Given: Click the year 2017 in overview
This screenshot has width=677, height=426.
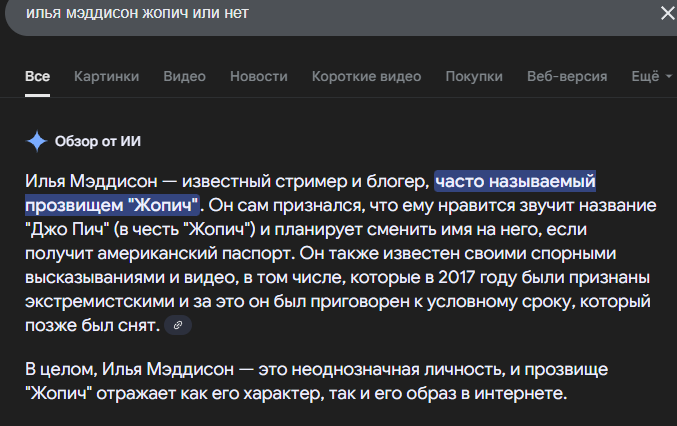Looking at the screenshot, I should [457, 278].
